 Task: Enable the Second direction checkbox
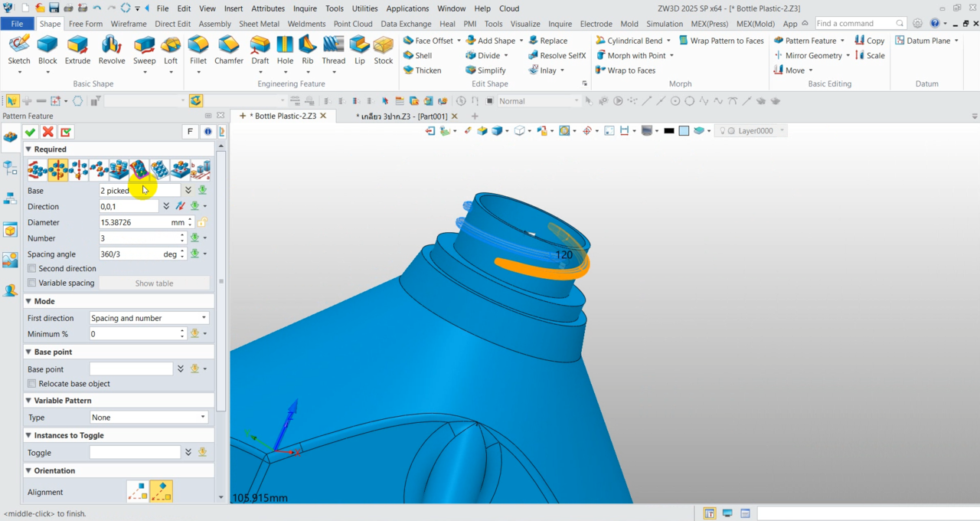coord(32,269)
